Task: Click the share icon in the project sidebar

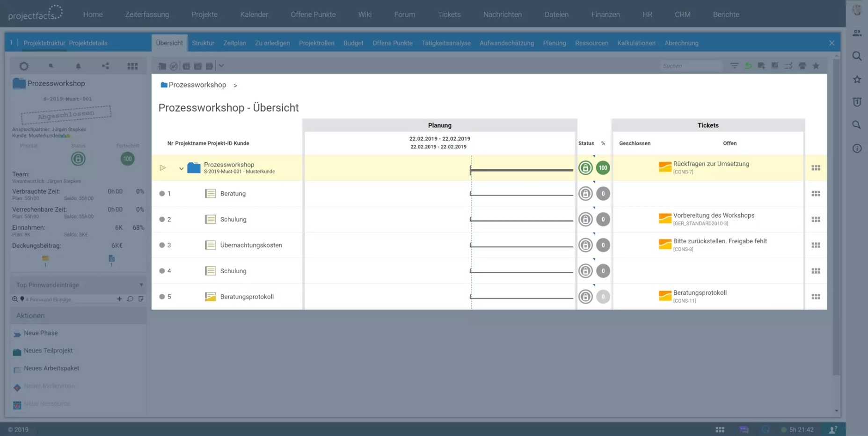Action: click(x=105, y=66)
